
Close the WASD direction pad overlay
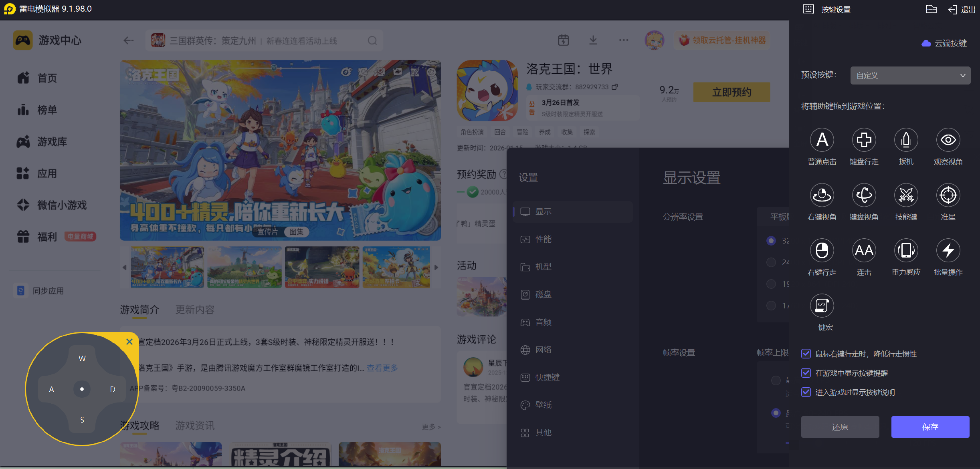129,342
